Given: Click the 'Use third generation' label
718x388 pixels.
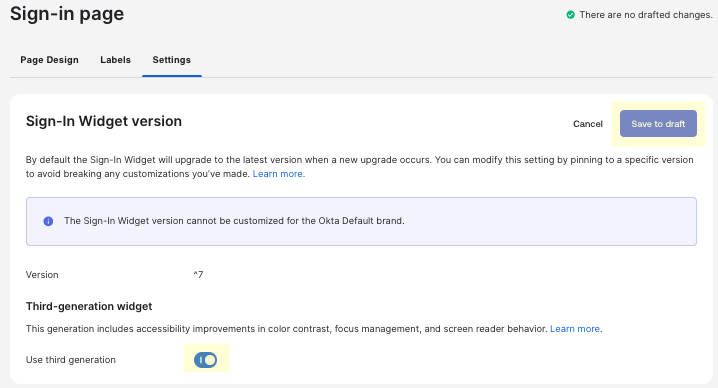Looking at the screenshot, I should 71,360.
